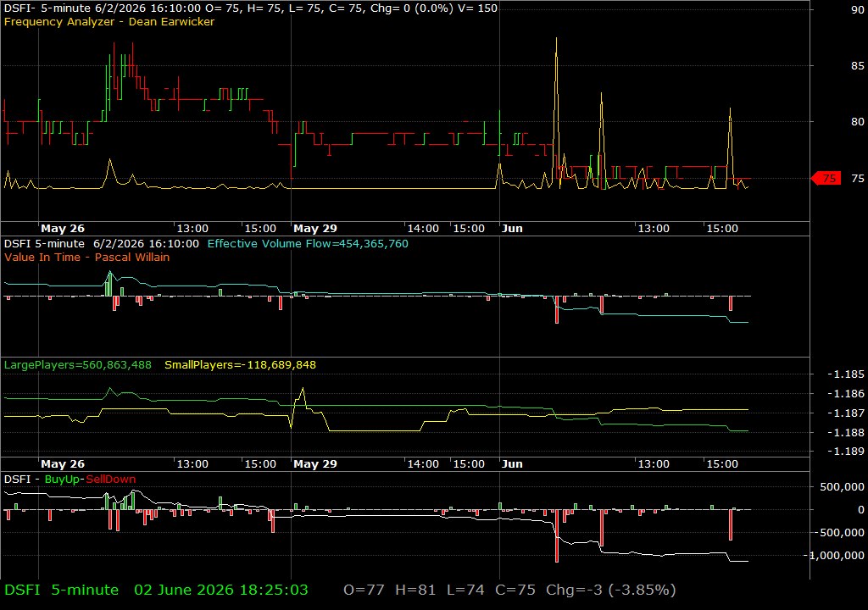Viewport: 868px width, 610px height.
Task: Click the -500,000 value on BuyUp scale
Action: [839, 533]
